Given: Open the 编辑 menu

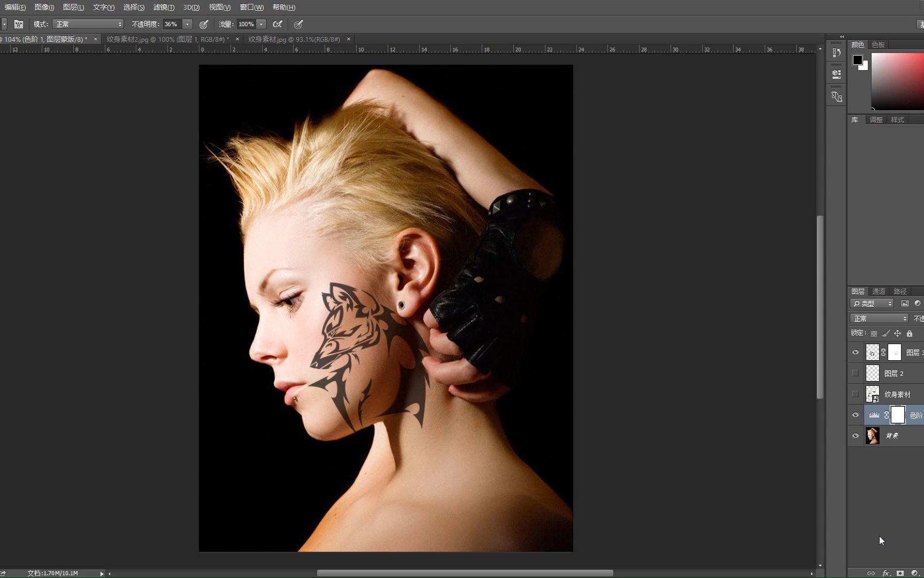Looking at the screenshot, I should 15,7.
